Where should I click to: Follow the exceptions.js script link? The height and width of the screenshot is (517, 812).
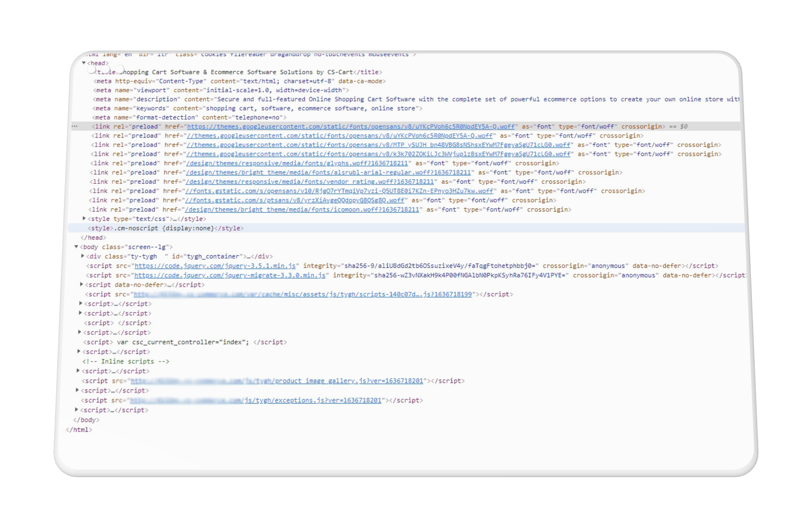coord(255,400)
